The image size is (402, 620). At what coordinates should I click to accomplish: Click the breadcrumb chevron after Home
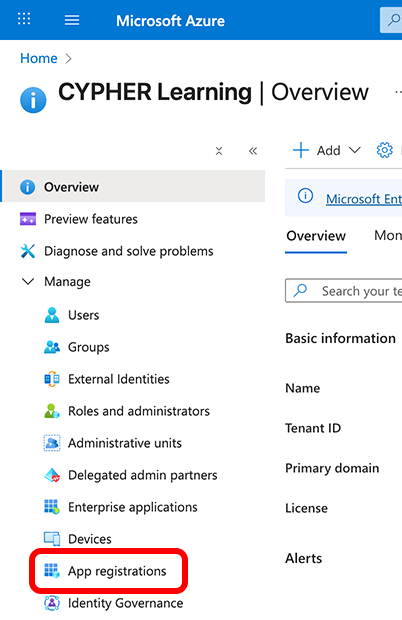69,59
